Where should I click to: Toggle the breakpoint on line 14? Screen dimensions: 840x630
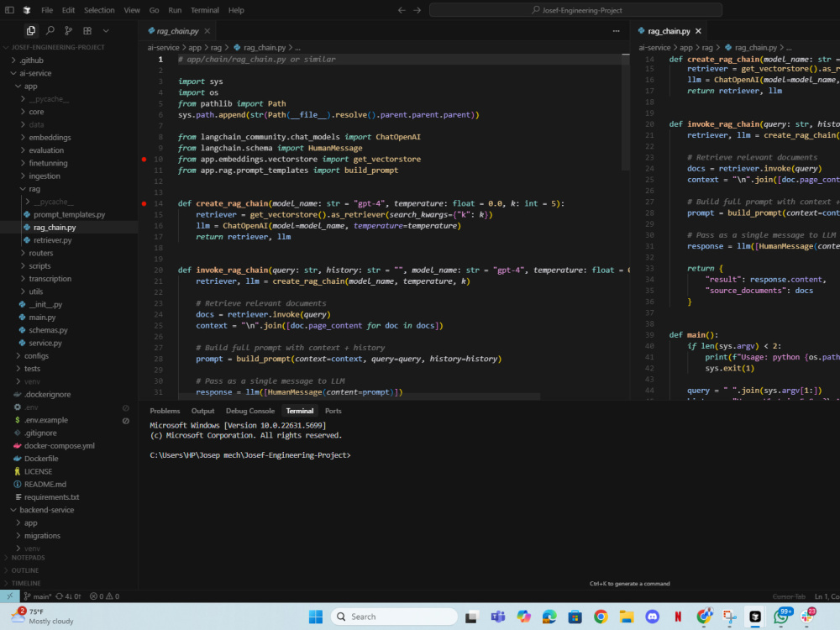coord(144,203)
